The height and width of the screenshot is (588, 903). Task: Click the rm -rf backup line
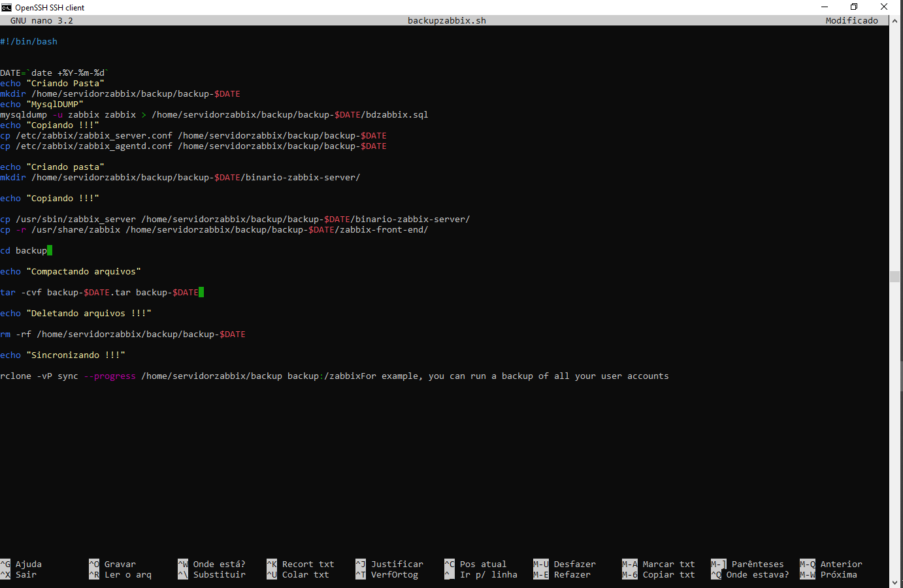coord(123,334)
